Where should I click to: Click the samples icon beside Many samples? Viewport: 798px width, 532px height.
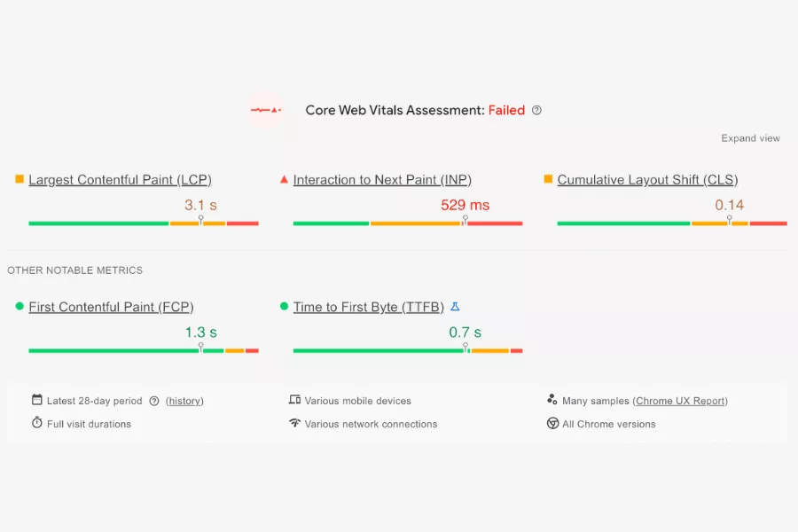tap(552, 400)
